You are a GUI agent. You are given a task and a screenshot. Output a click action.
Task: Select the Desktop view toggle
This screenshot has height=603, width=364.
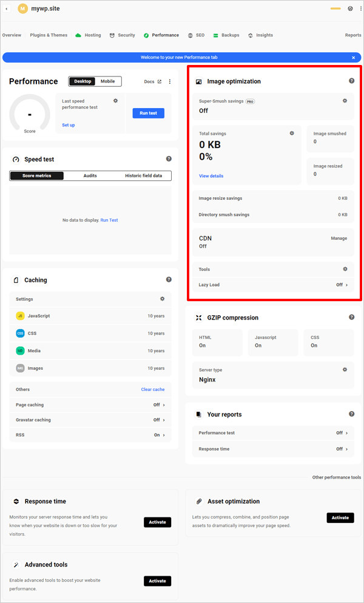[83, 81]
